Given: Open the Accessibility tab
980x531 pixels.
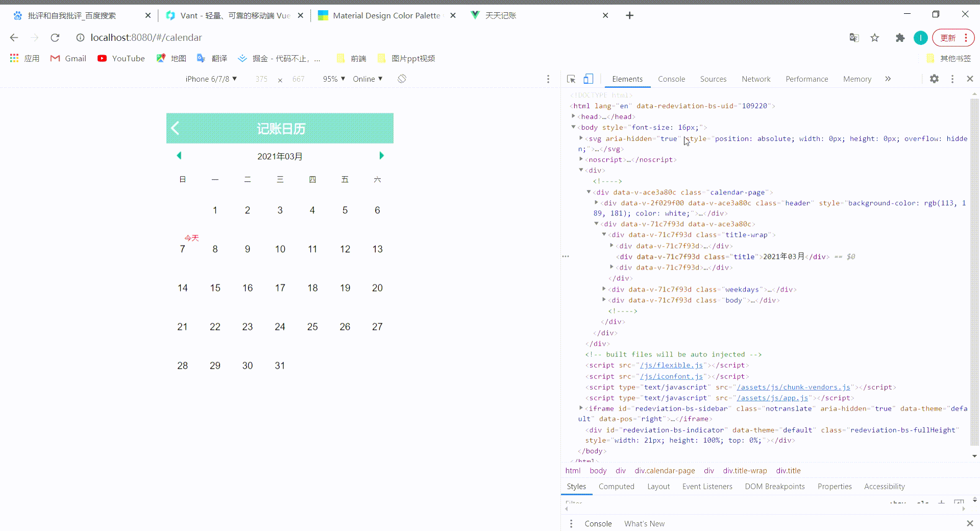Looking at the screenshot, I should tap(884, 486).
